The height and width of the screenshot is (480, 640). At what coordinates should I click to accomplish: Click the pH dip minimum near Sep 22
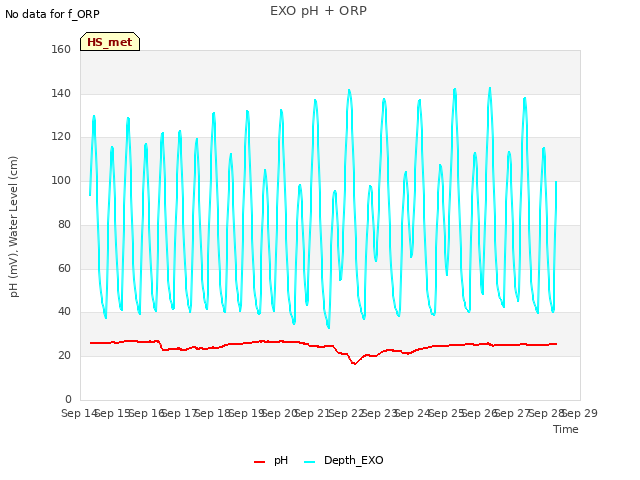pos(354,363)
